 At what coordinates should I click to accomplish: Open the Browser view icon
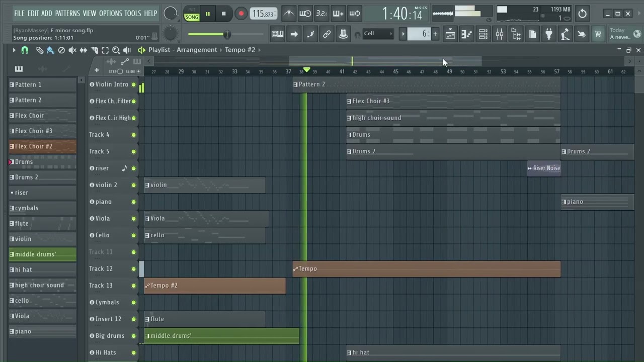coord(516,34)
